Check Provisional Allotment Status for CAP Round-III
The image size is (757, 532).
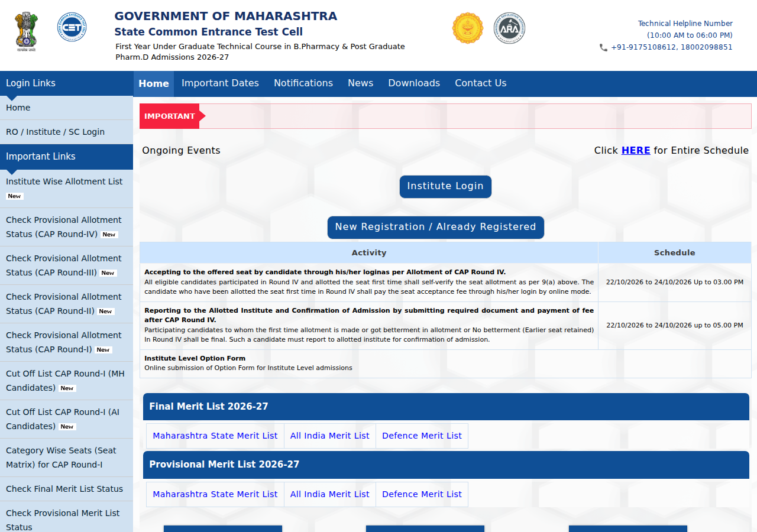point(66,265)
